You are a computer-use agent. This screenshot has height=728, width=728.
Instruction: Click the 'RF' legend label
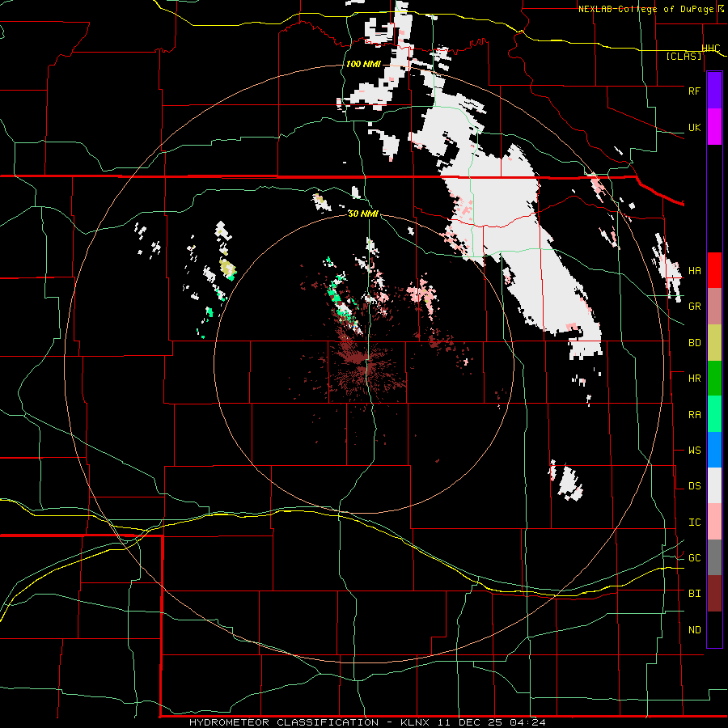(x=694, y=91)
